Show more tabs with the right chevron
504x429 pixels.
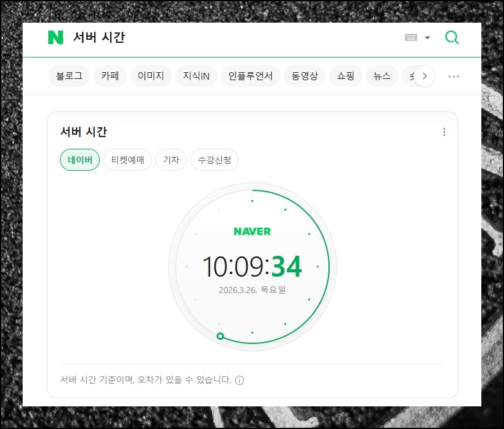[x=424, y=76]
